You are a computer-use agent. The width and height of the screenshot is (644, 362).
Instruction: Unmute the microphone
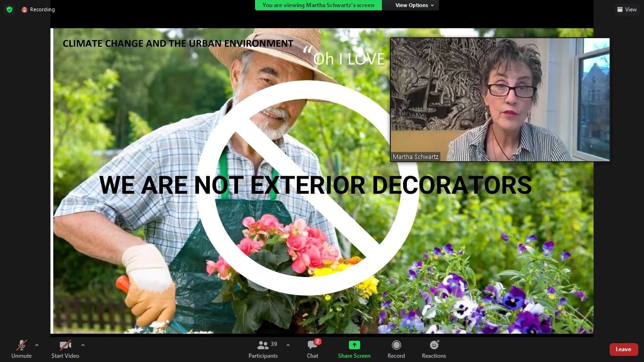[21, 349]
